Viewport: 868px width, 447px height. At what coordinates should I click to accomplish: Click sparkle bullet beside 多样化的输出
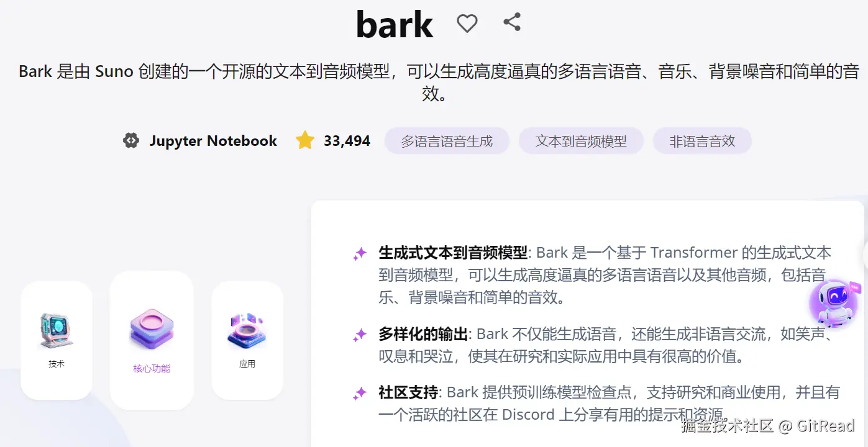359,335
